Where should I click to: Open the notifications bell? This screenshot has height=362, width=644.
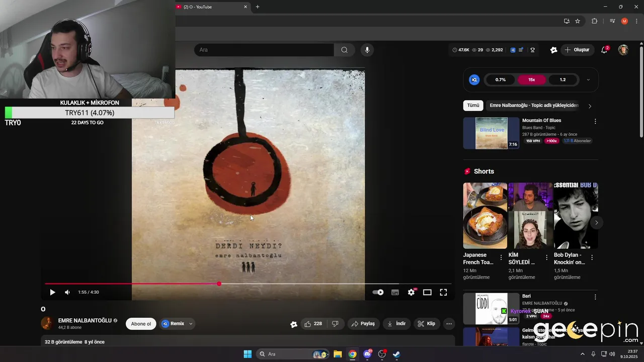point(604,50)
